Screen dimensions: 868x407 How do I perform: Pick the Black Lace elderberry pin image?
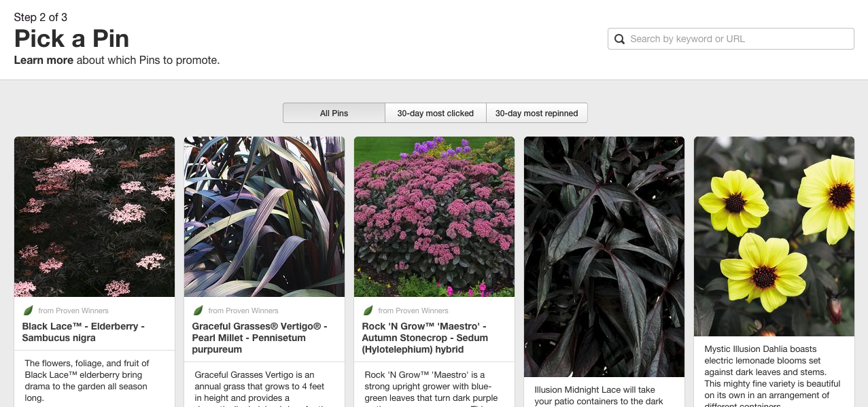pos(94,217)
